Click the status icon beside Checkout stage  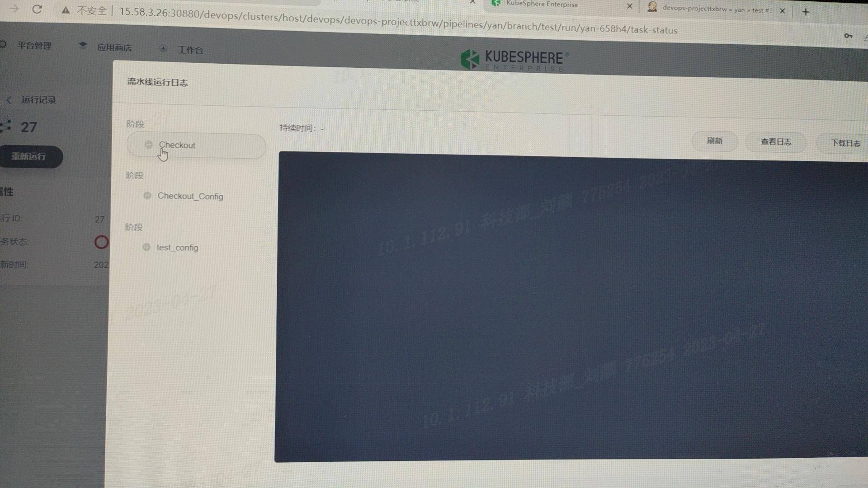coord(149,145)
